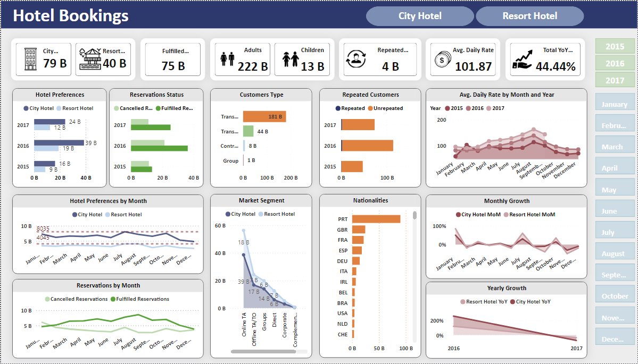Click the 8035 reference line label

pos(43,228)
